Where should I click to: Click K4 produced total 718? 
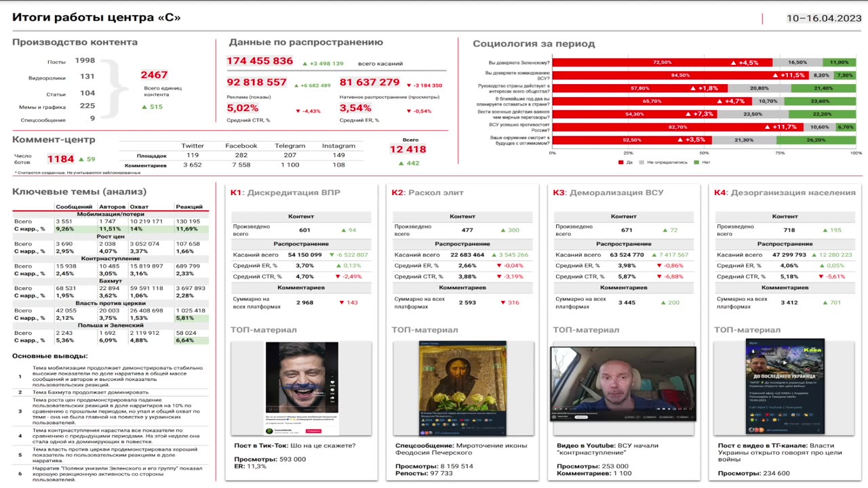coord(789,230)
